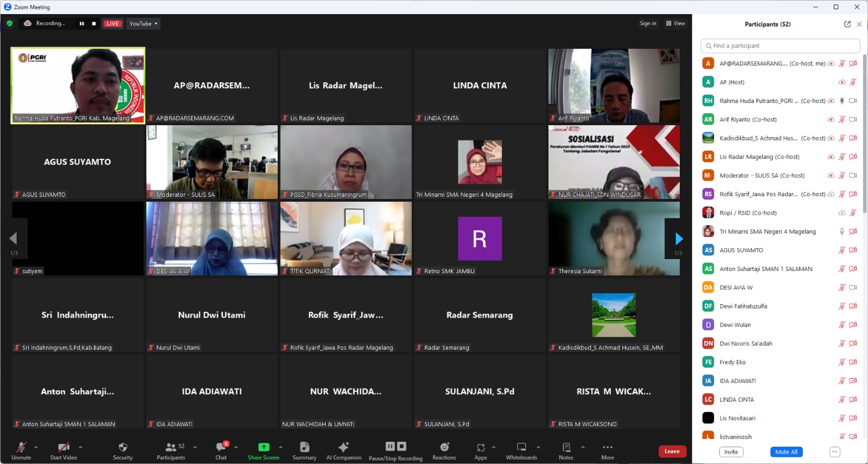Stop the recording from the top bar
This screenshot has height=464, width=868.
tap(94, 23)
